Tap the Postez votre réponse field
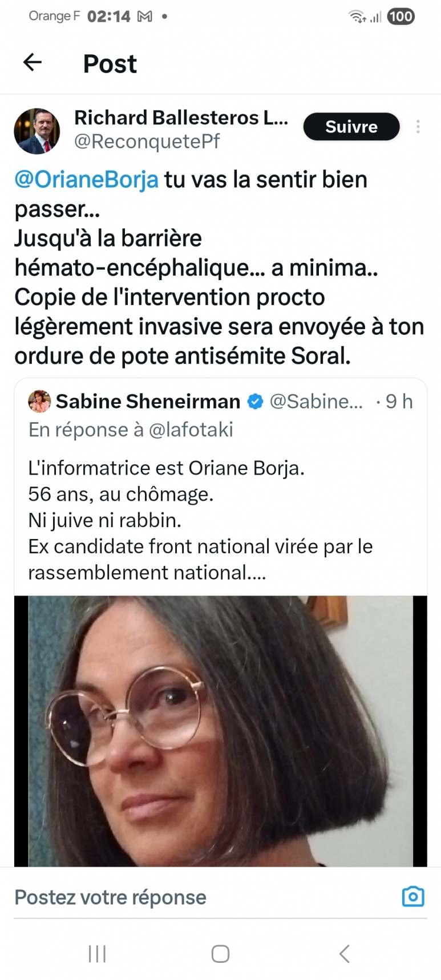 coord(110,897)
